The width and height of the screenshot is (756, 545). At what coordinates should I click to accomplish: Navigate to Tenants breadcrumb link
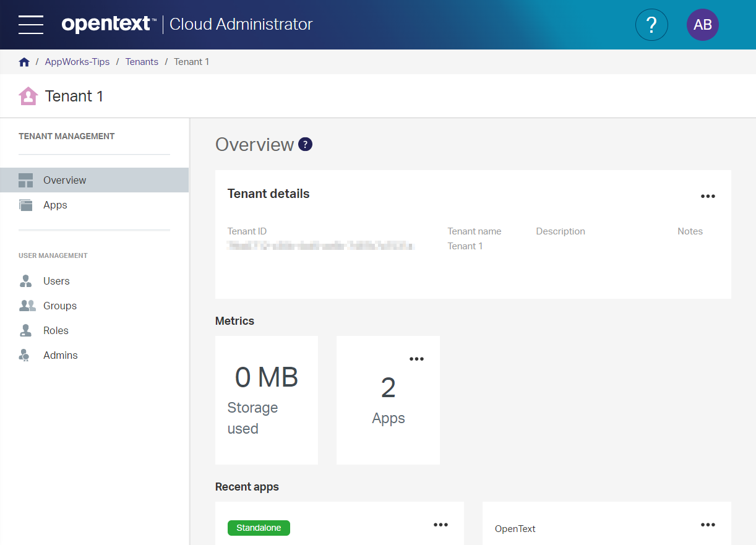pyautogui.click(x=142, y=62)
